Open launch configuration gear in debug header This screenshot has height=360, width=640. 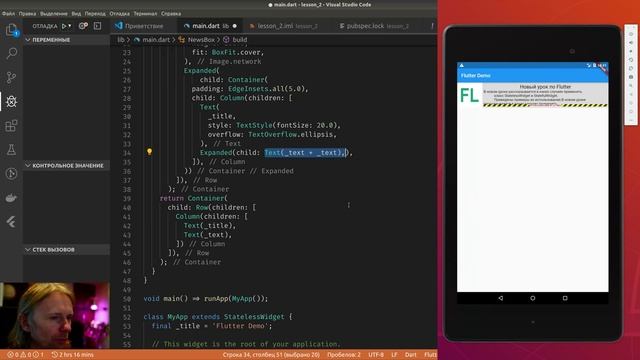[x=83, y=26]
